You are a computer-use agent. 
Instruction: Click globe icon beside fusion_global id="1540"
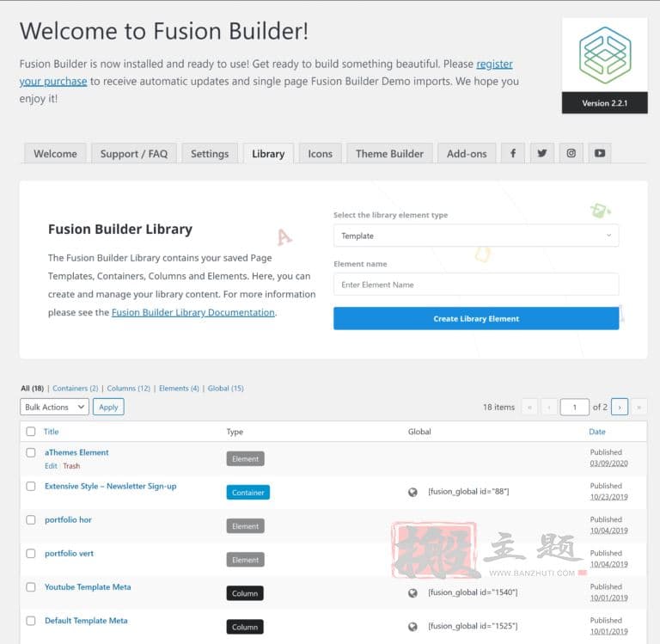412,593
